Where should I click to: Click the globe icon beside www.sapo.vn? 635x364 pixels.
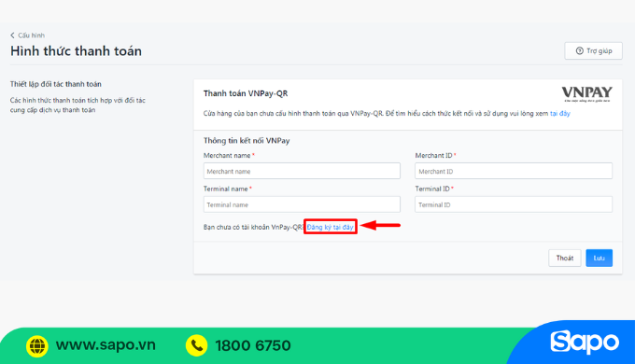(37, 345)
